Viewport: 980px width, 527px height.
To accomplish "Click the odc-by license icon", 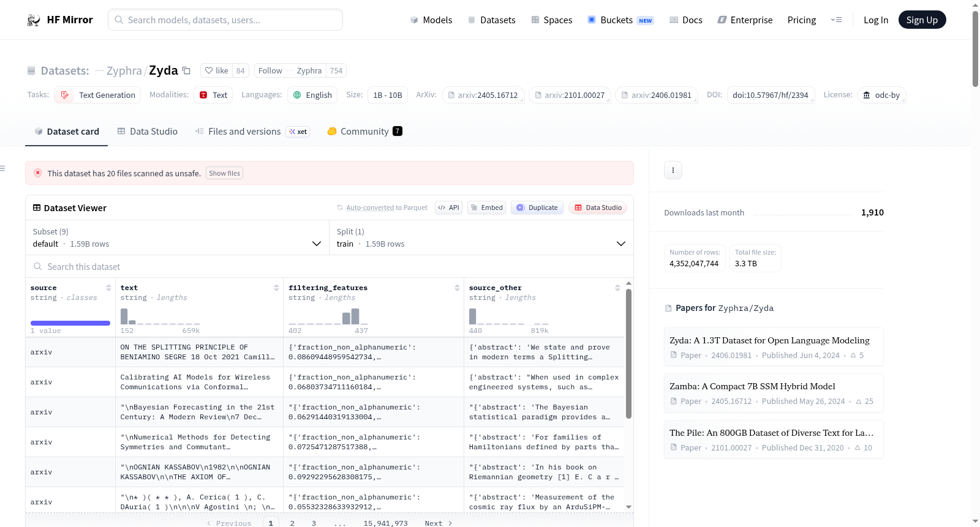I will [x=867, y=95].
